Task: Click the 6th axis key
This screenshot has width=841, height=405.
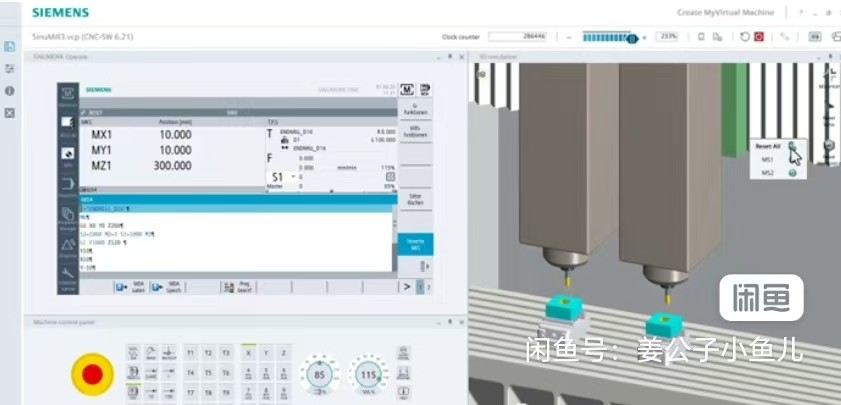Action: tap(284, 373)
